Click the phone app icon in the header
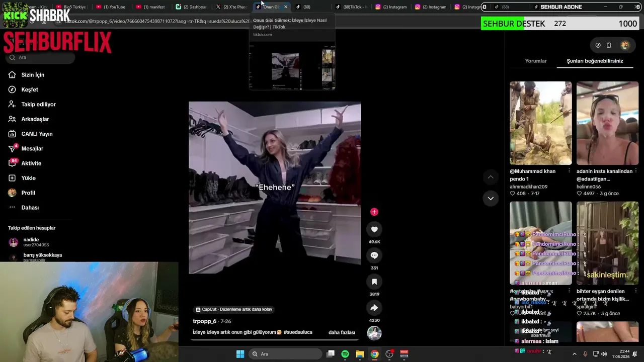This screenshot has width=644, height=362. (609, 45)
